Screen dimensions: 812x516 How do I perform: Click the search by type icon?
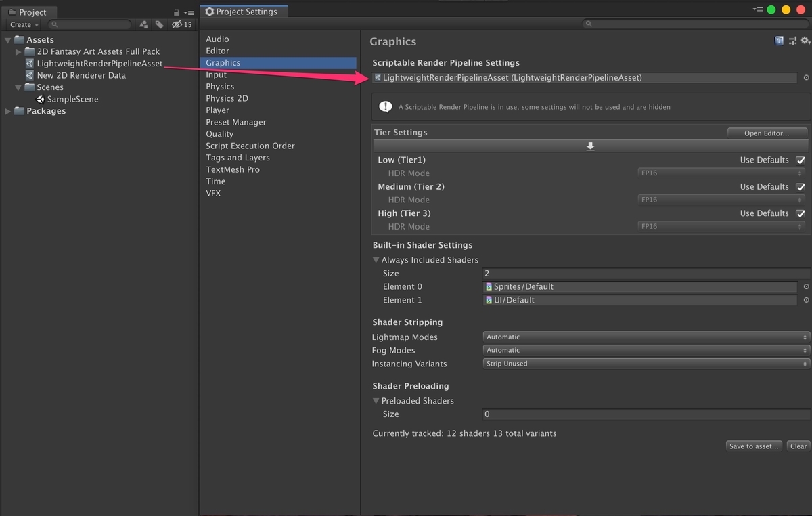coord(143,24)
